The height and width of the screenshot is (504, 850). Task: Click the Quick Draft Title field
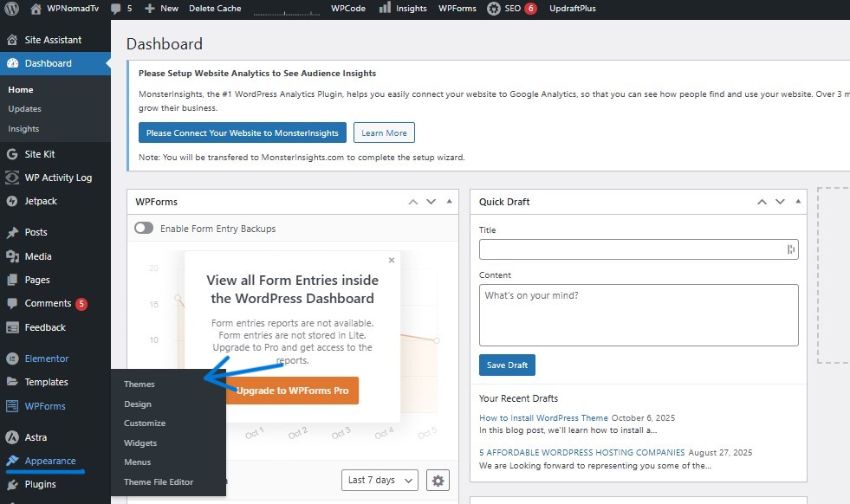(x=632, y=249)
